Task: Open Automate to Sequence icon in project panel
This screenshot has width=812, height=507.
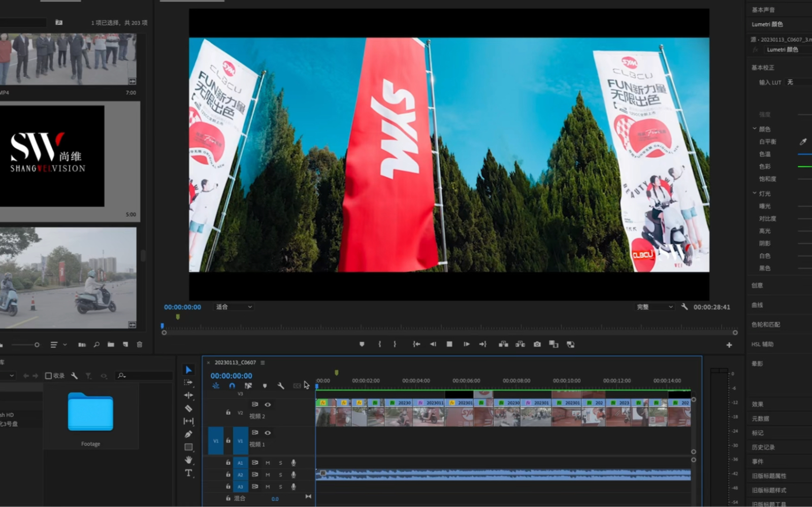Action: [82, 345]
